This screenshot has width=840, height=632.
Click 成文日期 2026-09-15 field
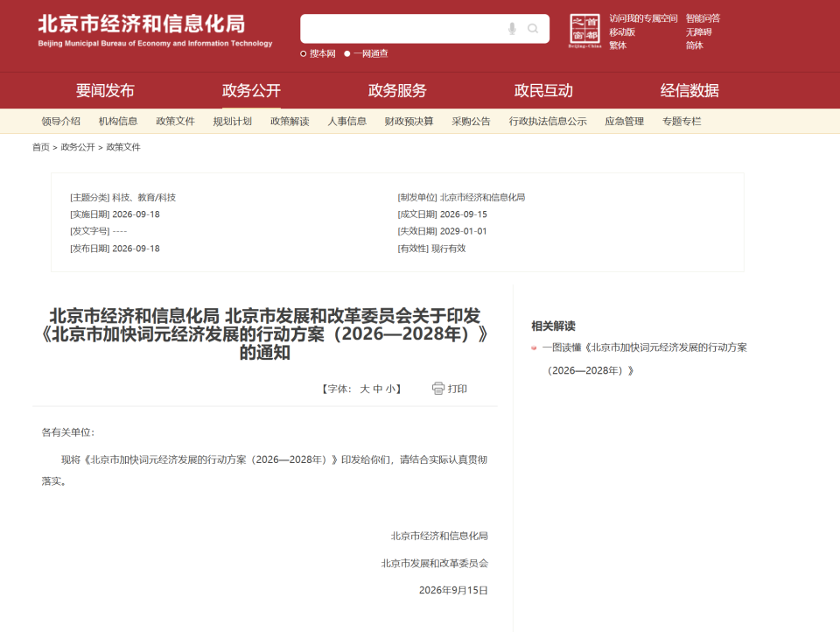443,214
